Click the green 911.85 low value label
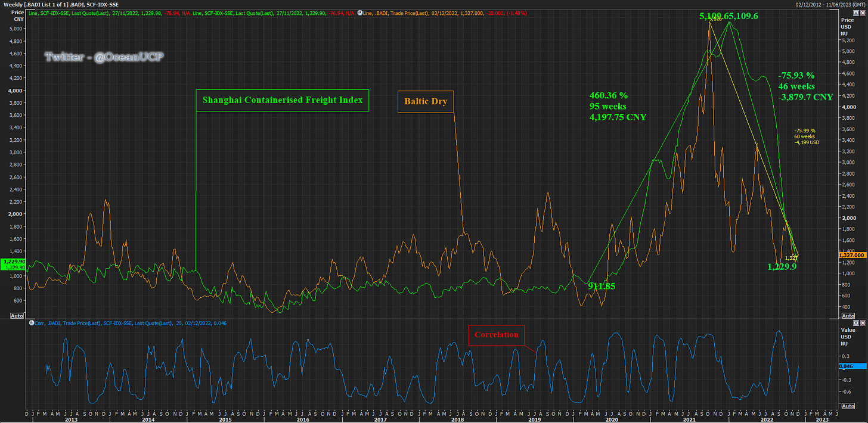This screenshot has width=868, height=423. coord(601,286)
